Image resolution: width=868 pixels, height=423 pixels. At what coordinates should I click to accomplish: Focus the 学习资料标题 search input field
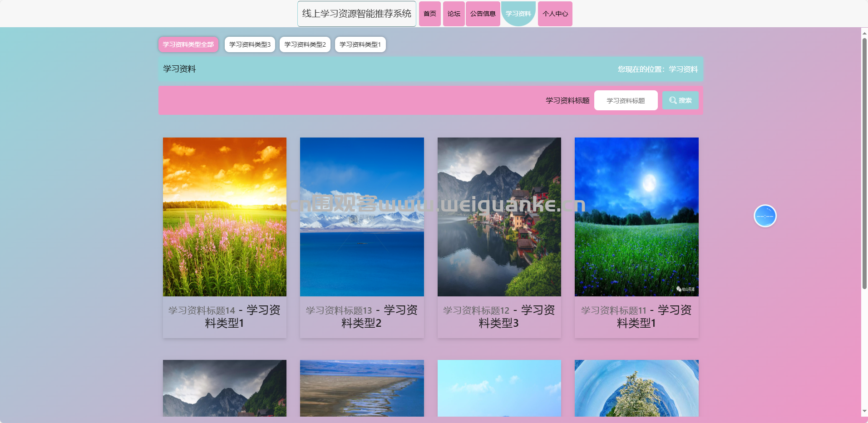[x=626, y=100]
